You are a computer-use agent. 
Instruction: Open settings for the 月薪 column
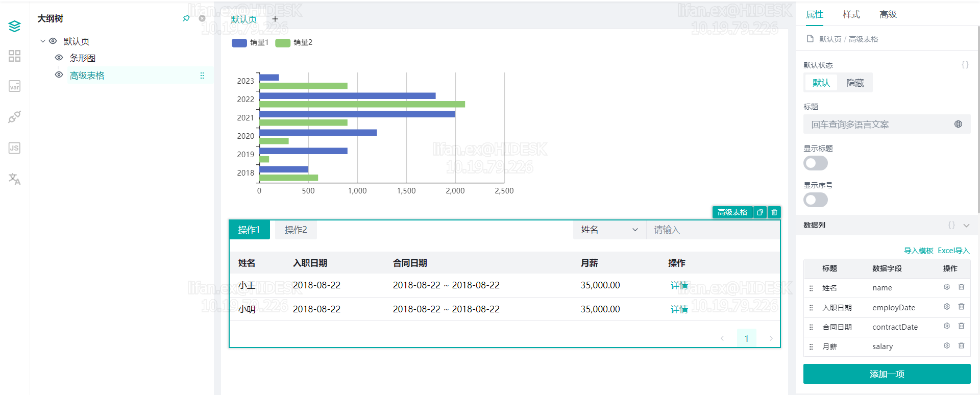click(x=947, y=345)
